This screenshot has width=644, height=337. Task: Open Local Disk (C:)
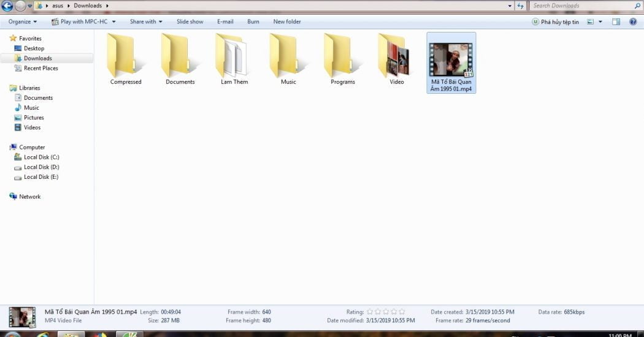point(41,157)
